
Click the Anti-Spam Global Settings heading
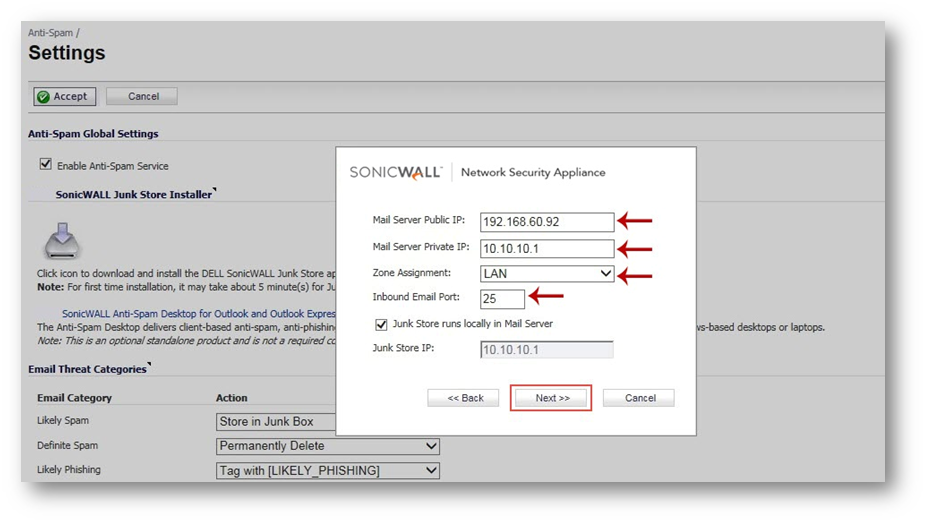coord(93,134)
